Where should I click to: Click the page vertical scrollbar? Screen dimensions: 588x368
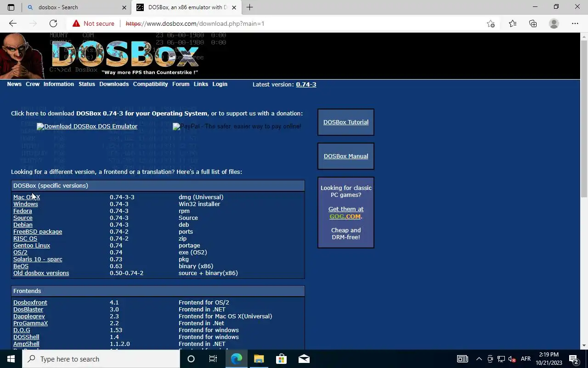pos(584,119)
